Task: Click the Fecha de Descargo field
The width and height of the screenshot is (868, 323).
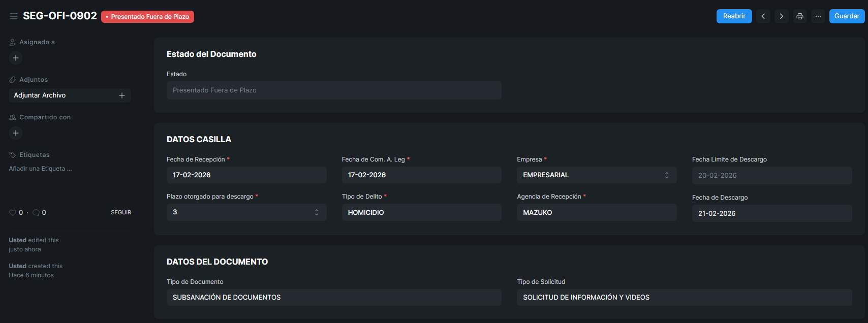Action: tap(771, 213)
